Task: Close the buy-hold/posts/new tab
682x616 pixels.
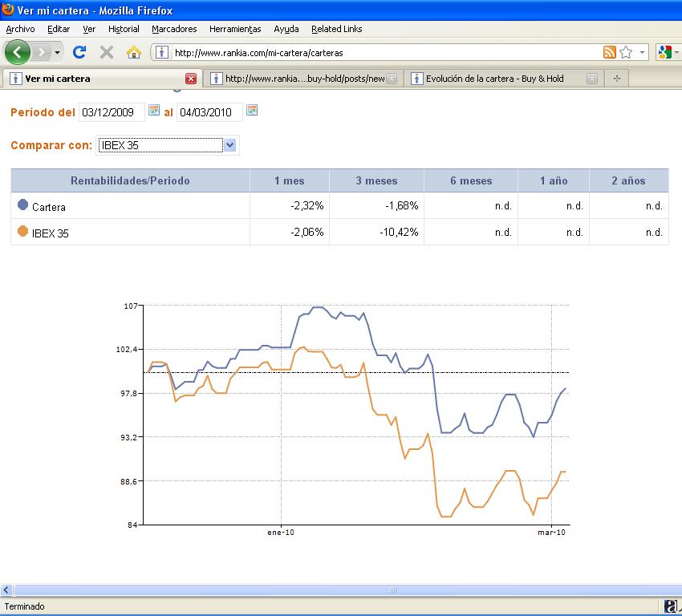Action: click(x=392, y=79)
